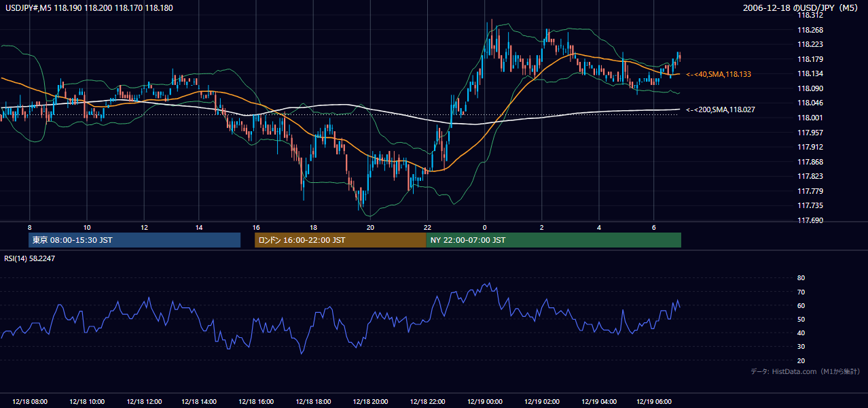
Task: Click the 118.268 price axis label
Action: tap(810, 30)
